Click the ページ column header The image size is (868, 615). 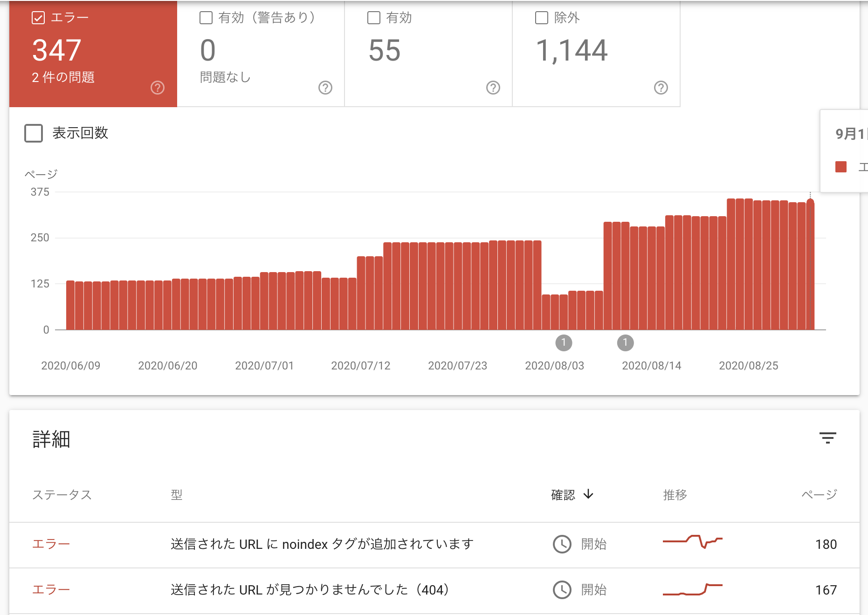coord(819,495)
